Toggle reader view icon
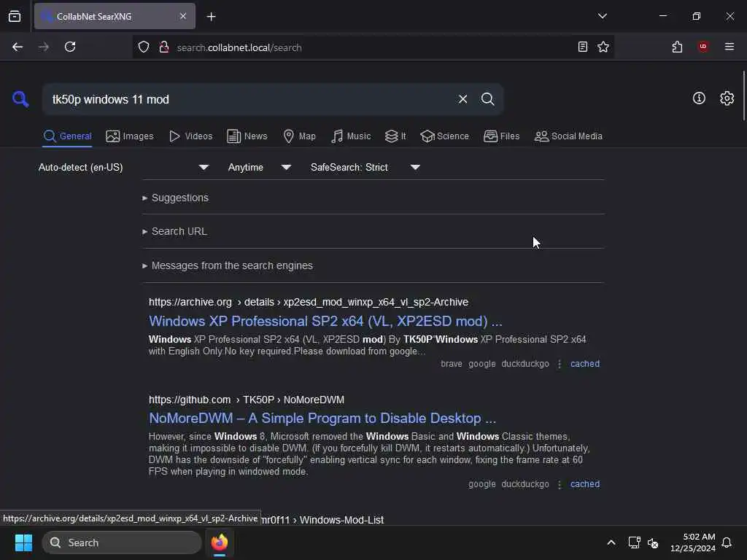Image resolution: width=747 pixels, height=560 pixels. point(582,47)
